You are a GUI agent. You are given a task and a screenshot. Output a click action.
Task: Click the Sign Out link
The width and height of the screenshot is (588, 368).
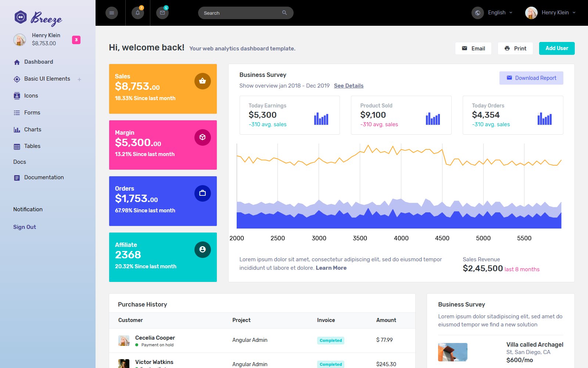(25, 227)
